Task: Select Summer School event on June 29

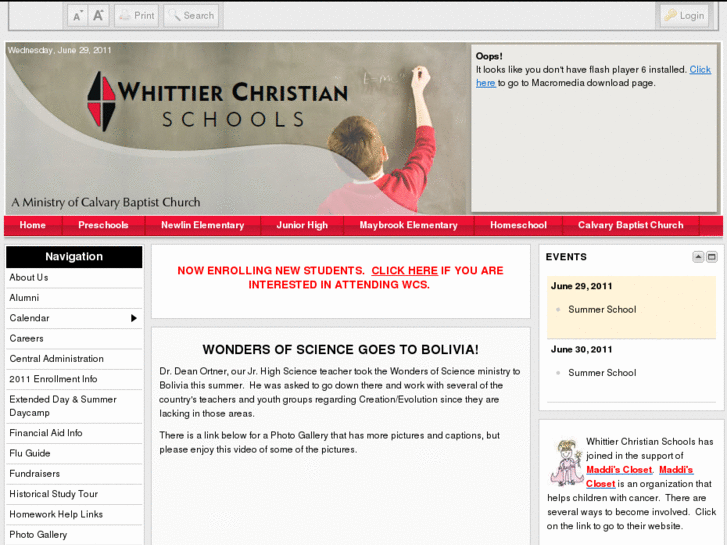Action: click(x=602, y=309)
